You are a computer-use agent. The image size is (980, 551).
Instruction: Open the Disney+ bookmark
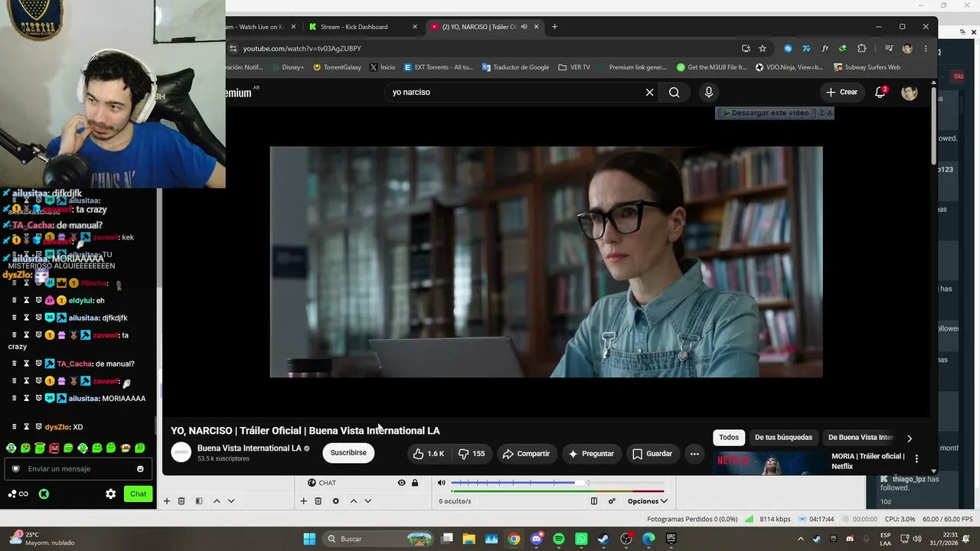coord(286,67)
